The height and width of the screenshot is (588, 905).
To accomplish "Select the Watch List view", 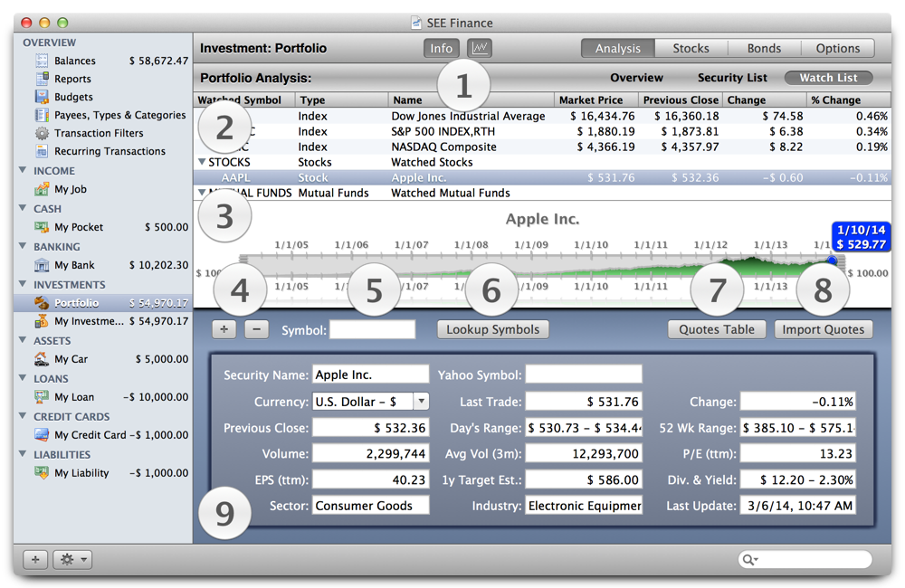I will (828, 78).
